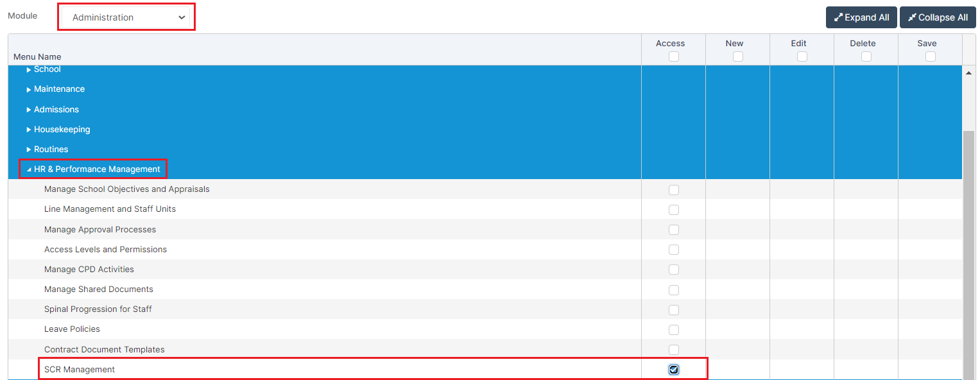Expand the Maintenance tree node

29,89
